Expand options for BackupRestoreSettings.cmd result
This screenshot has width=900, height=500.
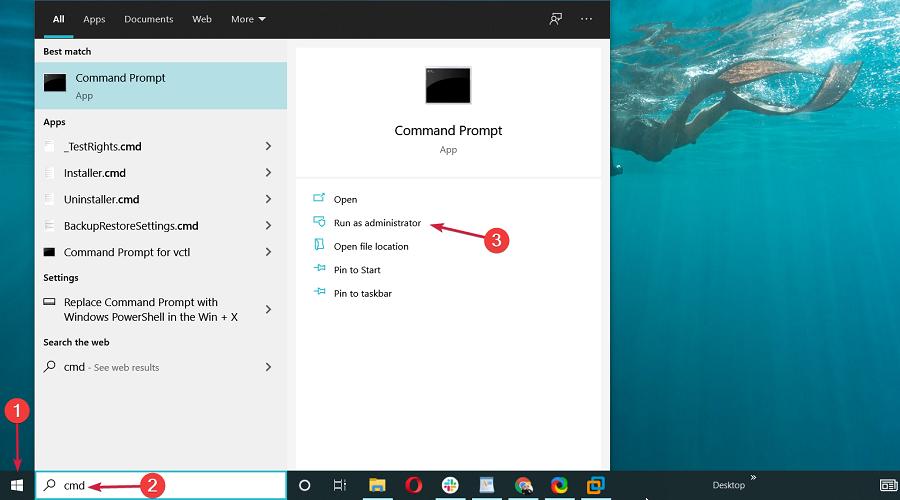[x=268, y=226]
